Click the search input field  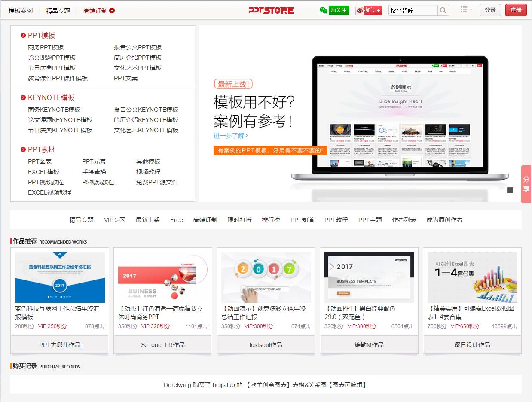413,10
